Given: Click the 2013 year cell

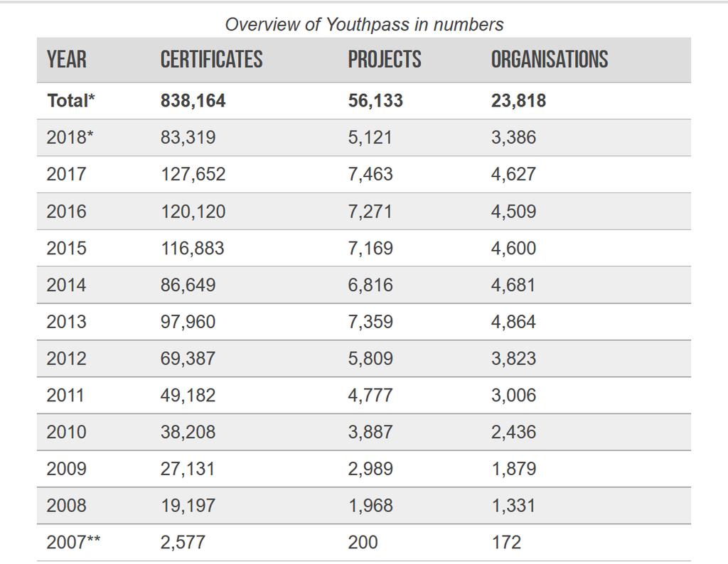Looking at the screenshot, I should (x=66, y=322).
